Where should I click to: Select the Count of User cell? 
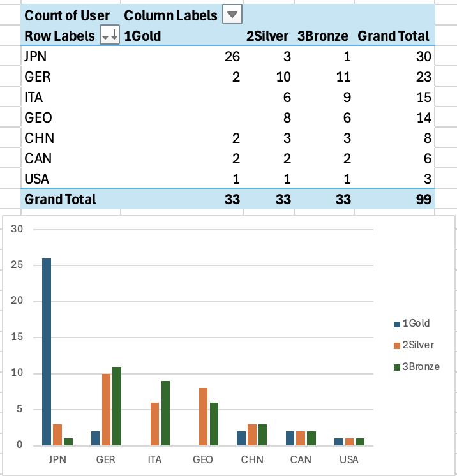pyautogui.click(x=67, y=15)
